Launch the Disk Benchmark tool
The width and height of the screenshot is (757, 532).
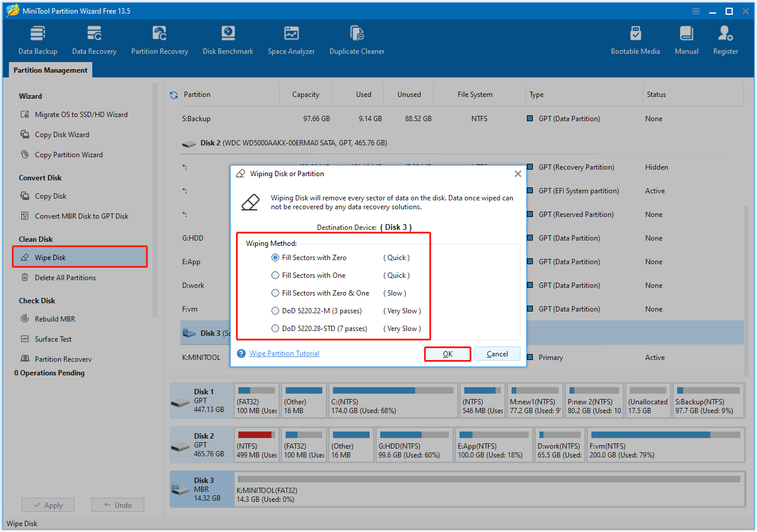(x=228, y=39)
